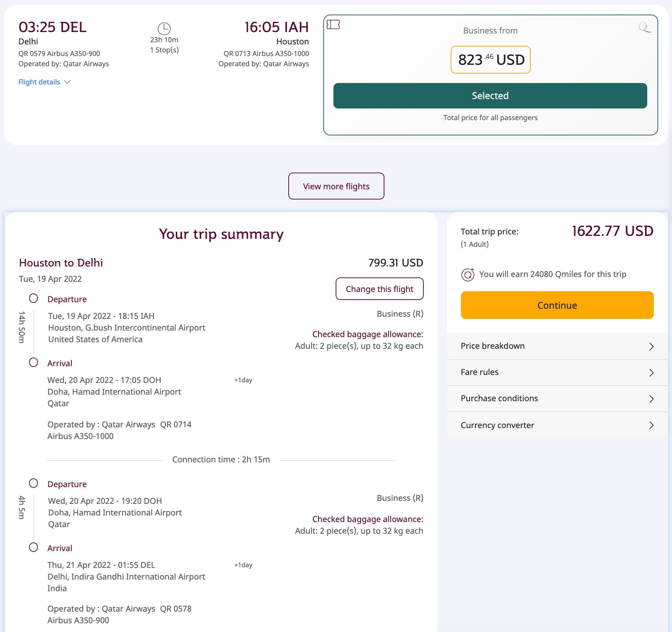Click the Qatar Airways Q logo icon
Screen dimensions: 672x632
point(644,27)
